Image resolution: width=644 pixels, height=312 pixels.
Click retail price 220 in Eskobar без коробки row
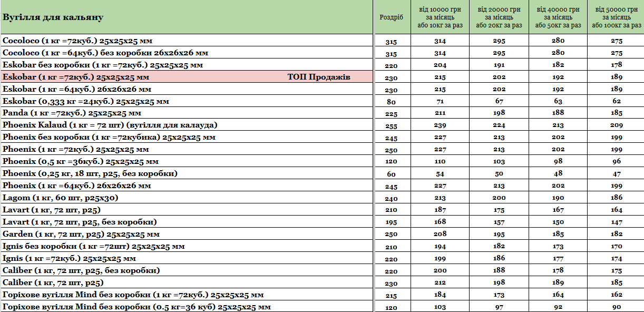tap(391, 66)
